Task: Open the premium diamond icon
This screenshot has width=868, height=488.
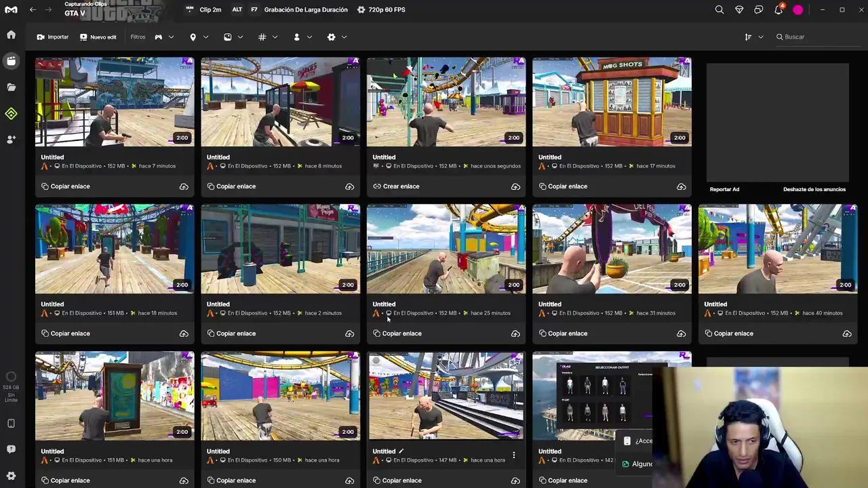Action: click(x=739, y=9)
